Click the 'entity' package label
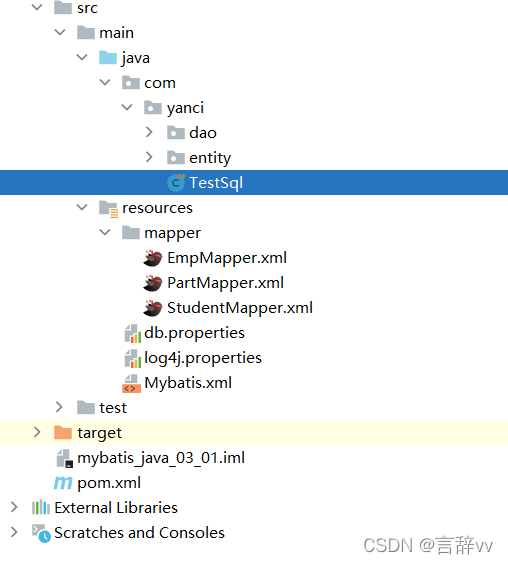This screenshot has height=564, width=508. coord(210,158)
